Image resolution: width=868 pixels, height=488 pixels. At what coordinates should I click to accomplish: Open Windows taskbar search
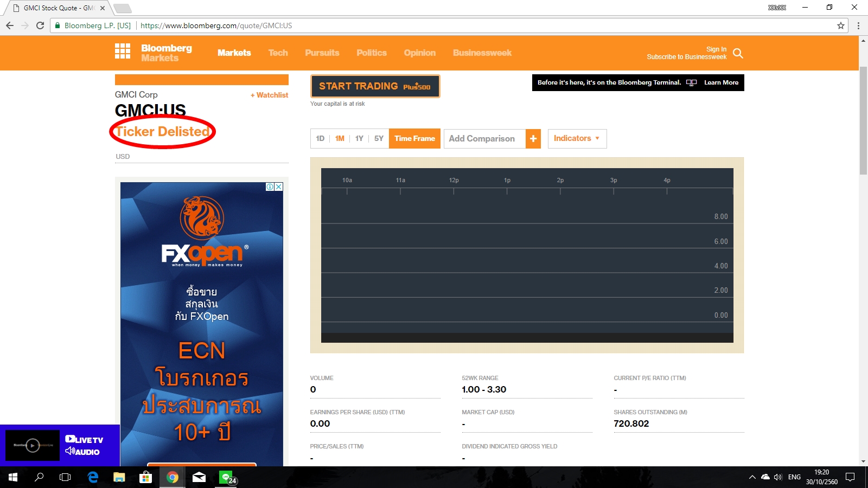point(39,477)
